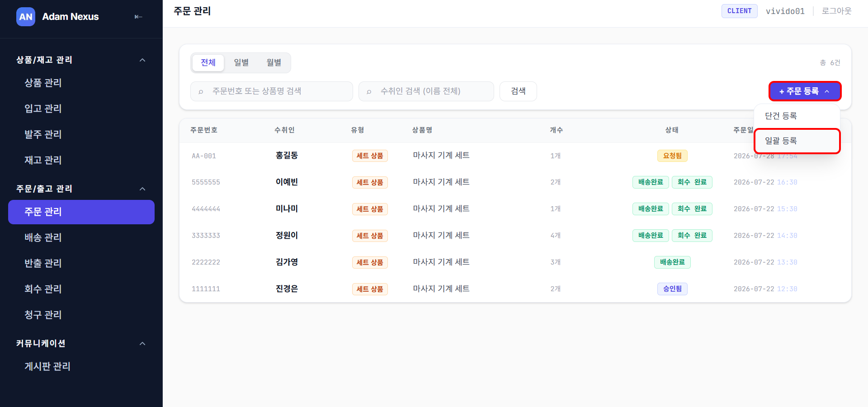The width and height of the screenshot is (868, 407).
Task: Open 발주 관리 in the sidebar
Action: pyautogui.click(x=81, y=134)
